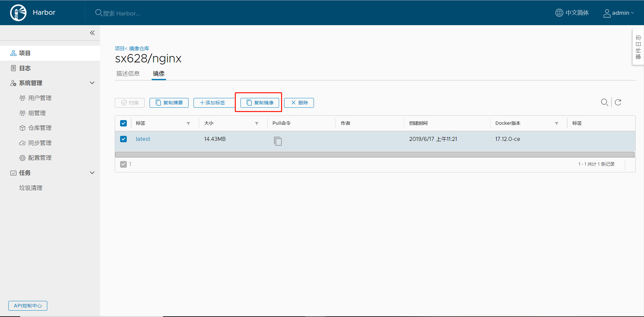
Task: Collapse the 系统管理 menu chevron
Action: click(92, 83)
